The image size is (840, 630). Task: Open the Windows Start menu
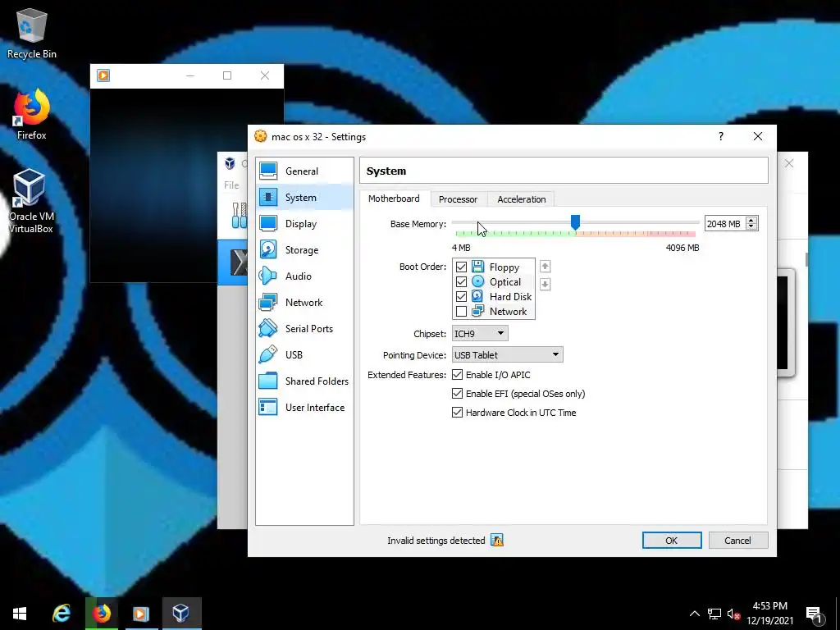coord(20,614)
